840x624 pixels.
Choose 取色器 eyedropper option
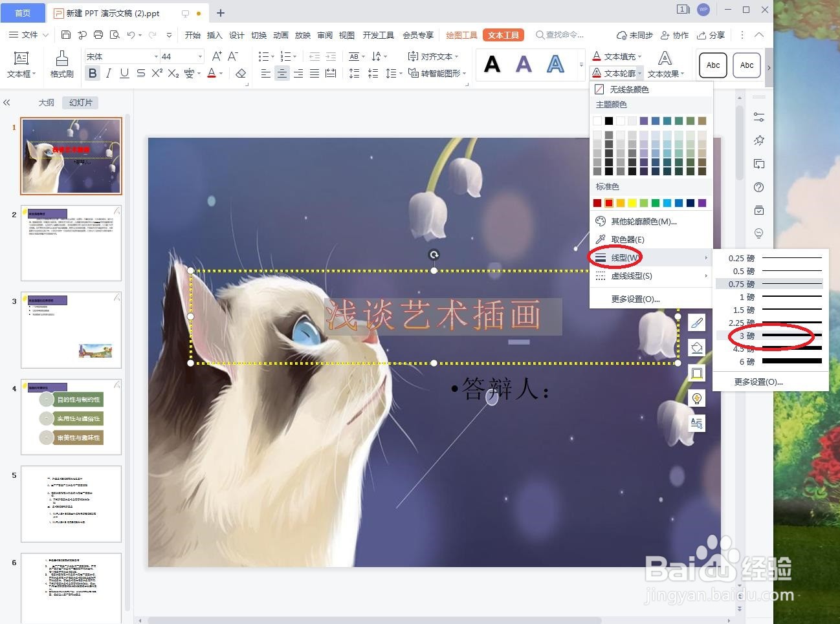(651, 239)
